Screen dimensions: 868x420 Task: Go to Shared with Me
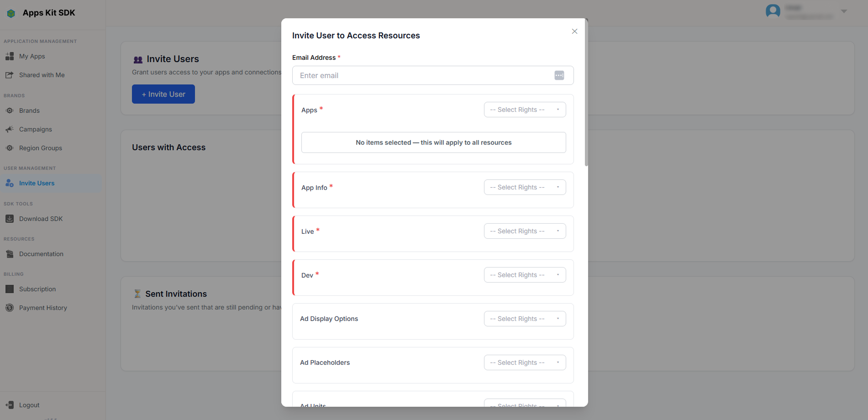coord(42,75)
